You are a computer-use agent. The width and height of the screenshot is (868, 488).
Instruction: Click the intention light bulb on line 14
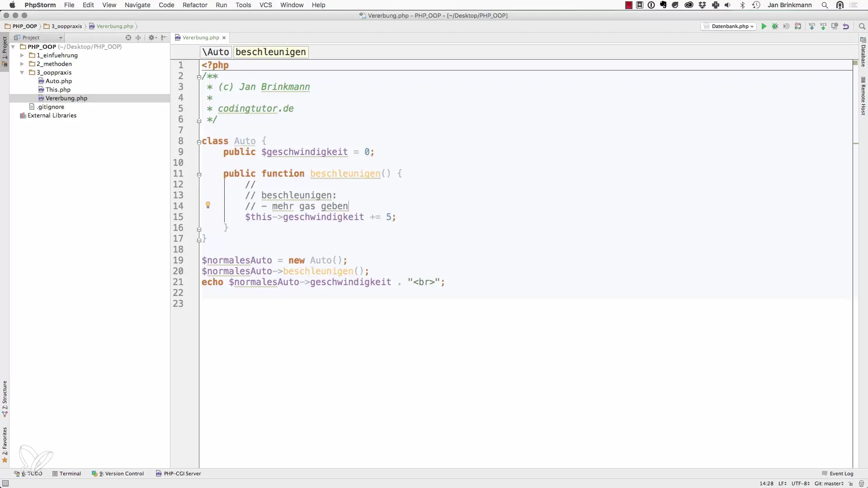[x=208, y=205]
